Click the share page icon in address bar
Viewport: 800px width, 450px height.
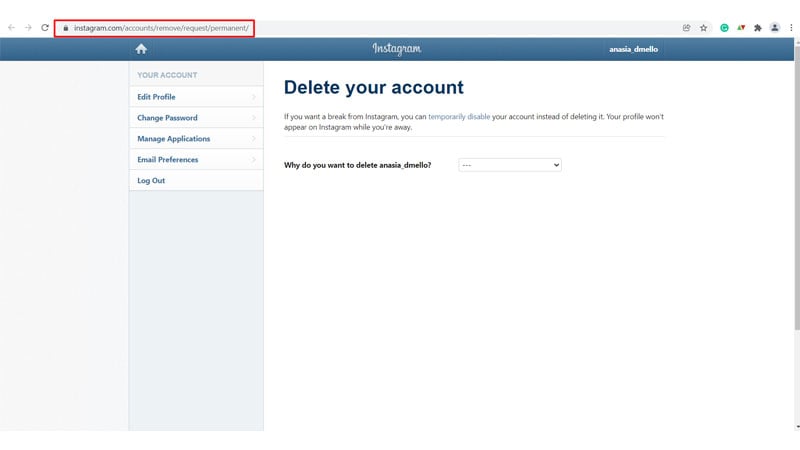coord(687,28)
